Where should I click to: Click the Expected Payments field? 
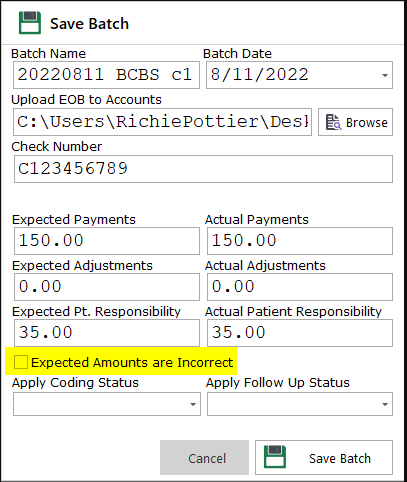point(107,241)
